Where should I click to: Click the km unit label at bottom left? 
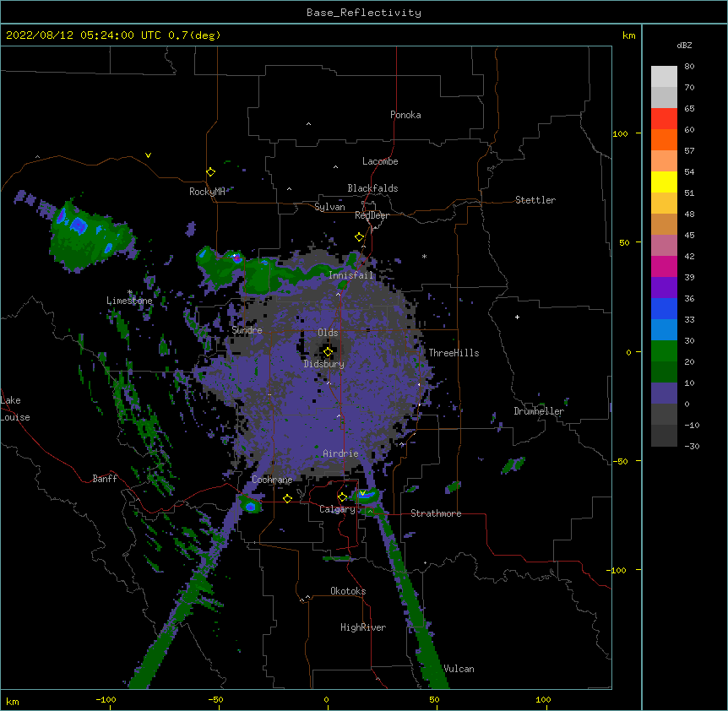13,702
